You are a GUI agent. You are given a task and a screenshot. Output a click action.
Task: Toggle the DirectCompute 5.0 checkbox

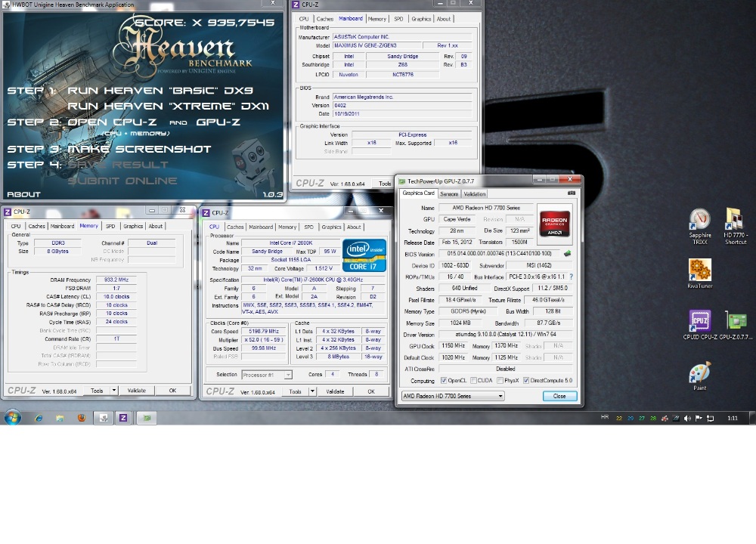click(x=526, y=380)
